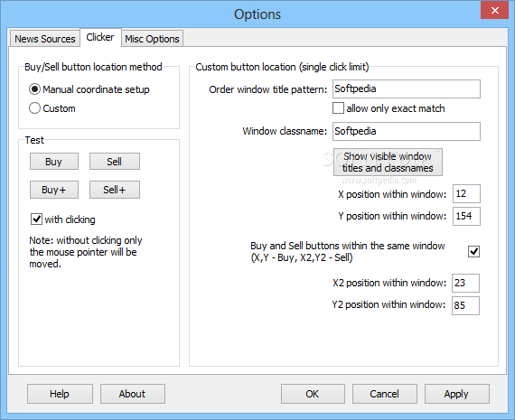The image size is (515, 420).
Task: Click the Buy test button
Action: 54,162
